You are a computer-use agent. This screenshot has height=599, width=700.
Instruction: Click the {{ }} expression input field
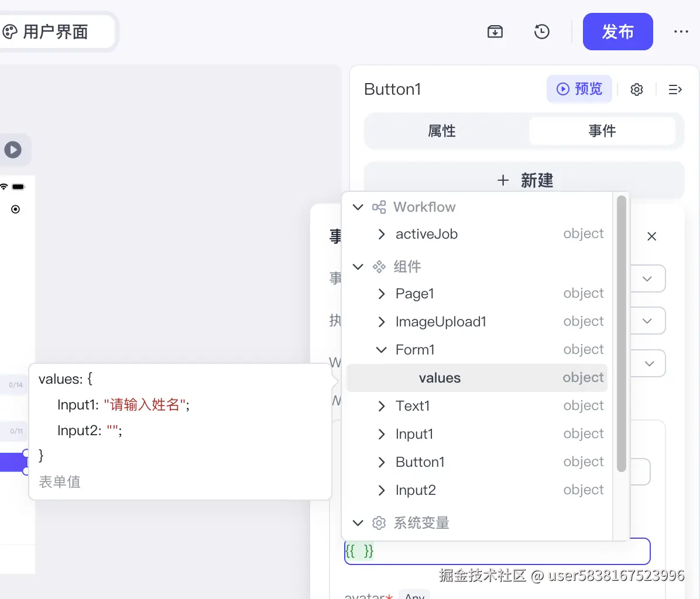[497, 551]
